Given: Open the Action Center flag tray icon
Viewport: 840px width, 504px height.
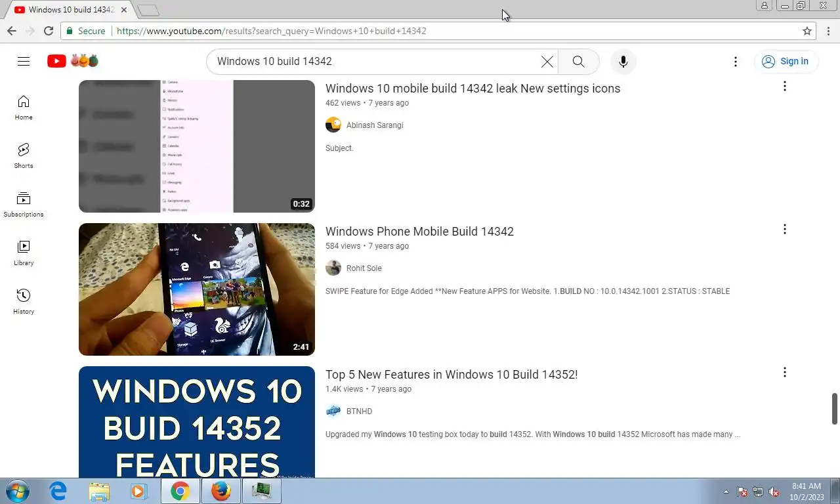Looking at the screenshot, I should point(742,492).
